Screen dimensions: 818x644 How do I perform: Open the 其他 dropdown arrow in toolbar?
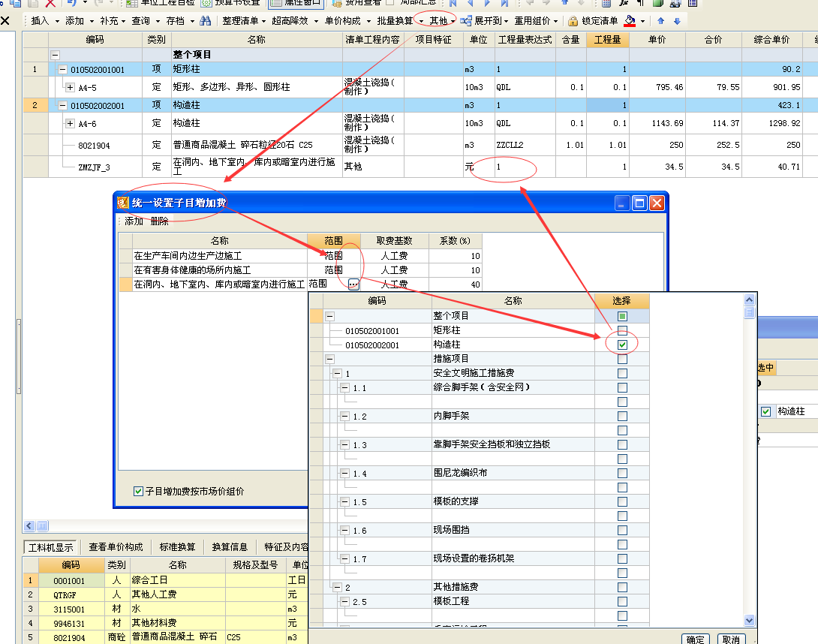pos(453,22)
